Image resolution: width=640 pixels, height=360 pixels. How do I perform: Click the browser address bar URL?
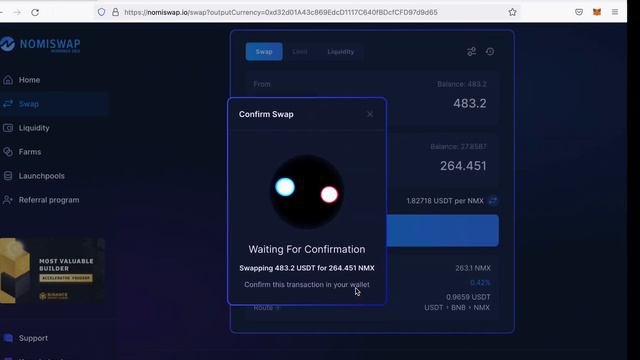[281, 12]
